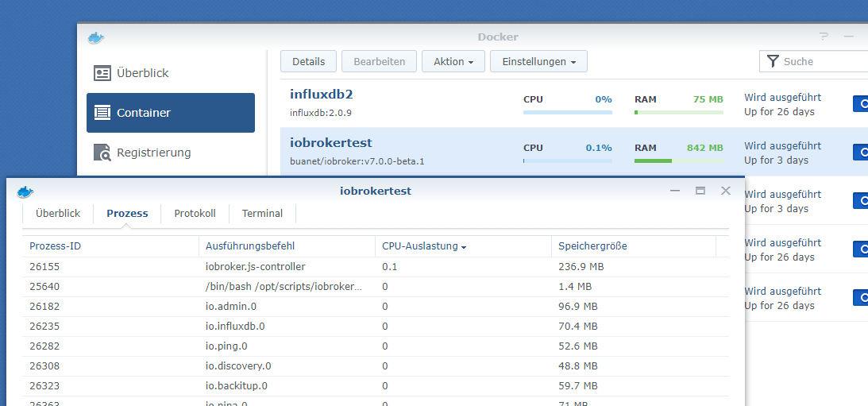The width and height of the screenshot is (868, 406).
Task: Open Registrierung in Docker sidebar
Action: pos(171,153)
